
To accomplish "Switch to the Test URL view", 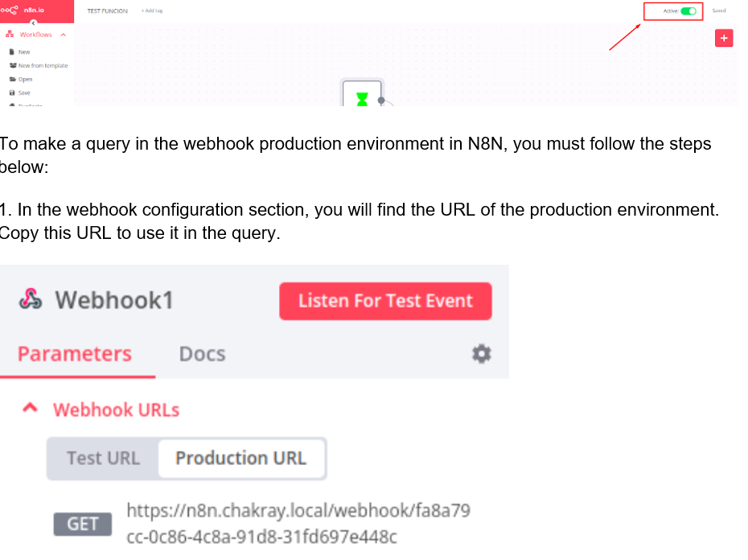I will (103, 458).
